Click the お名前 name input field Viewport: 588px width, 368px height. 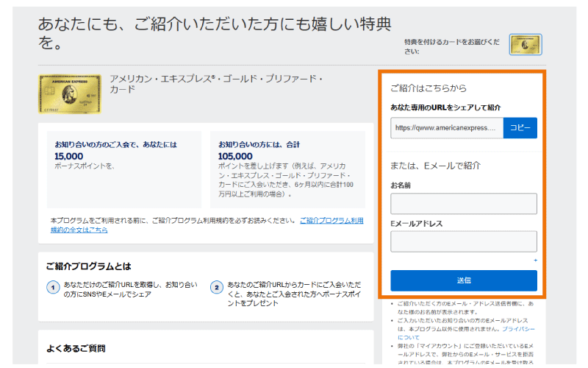point(464,204)
